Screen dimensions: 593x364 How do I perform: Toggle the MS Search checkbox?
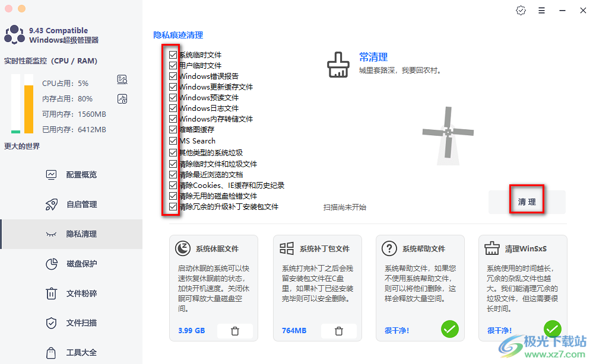coord(173,141)
